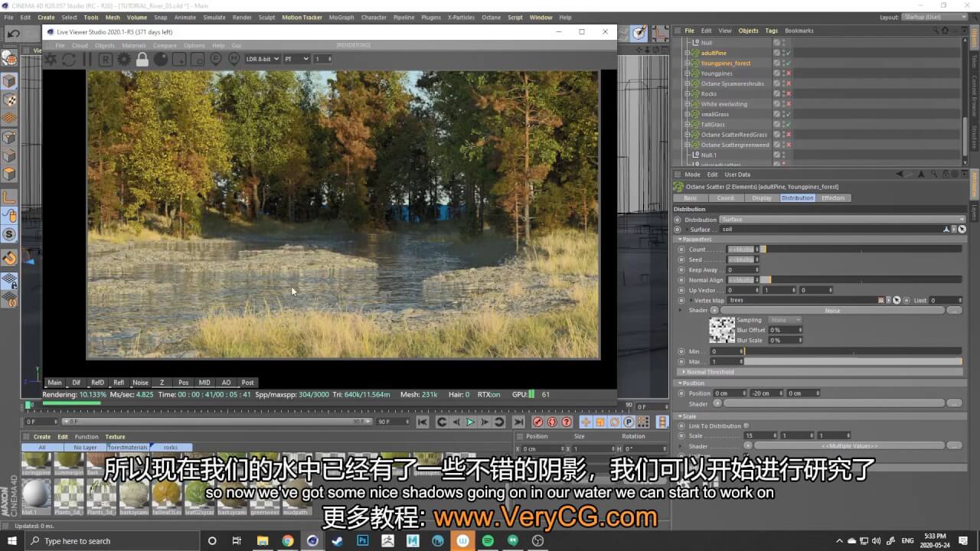
Task: Toggle enable mark for Rocks object
Action: click(788, 94)
